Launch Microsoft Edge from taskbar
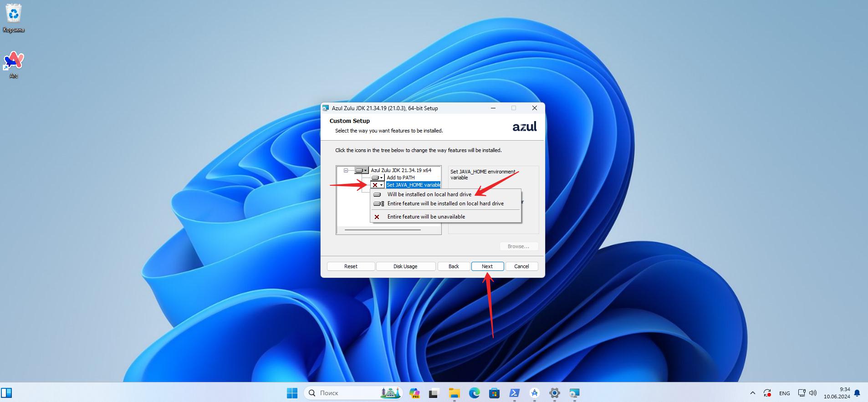 (474, 393)
